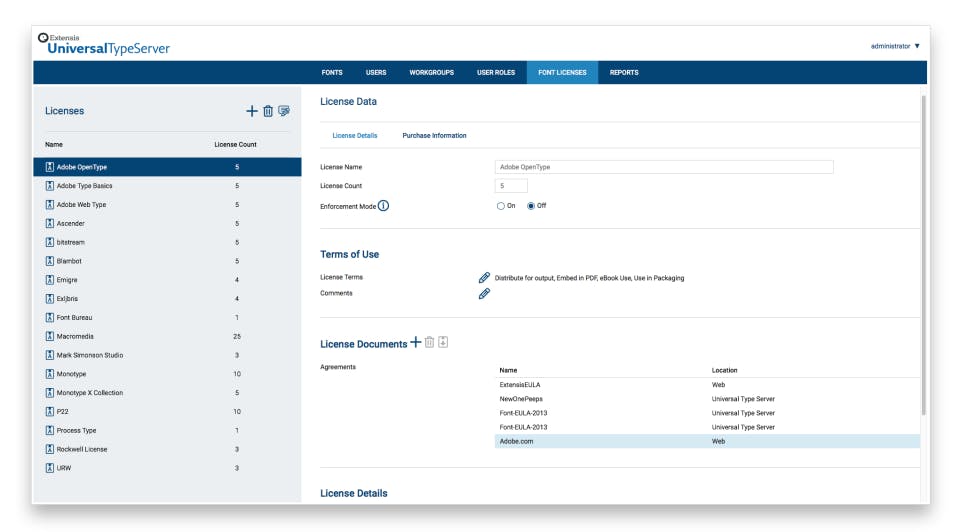Add a new license with plus icon
This screenshot has height=532, width=960.
click(x=252, y=111)
